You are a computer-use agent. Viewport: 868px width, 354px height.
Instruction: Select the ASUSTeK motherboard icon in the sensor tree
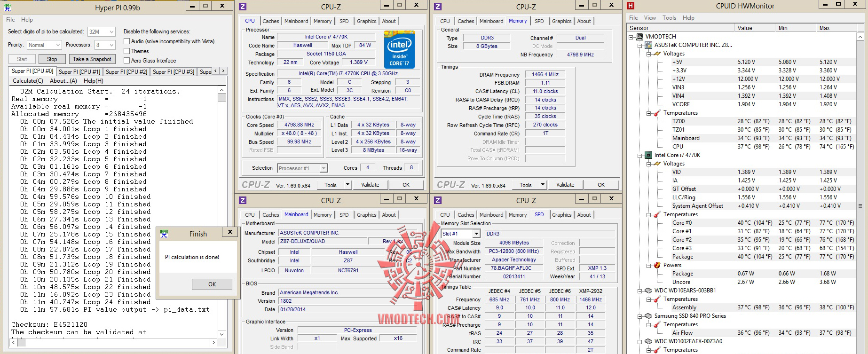(649, 45)
